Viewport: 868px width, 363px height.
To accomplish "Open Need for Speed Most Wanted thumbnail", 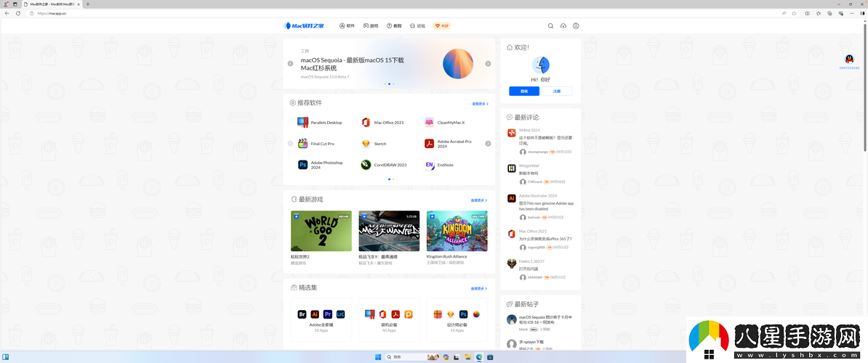I will [389, 231].
